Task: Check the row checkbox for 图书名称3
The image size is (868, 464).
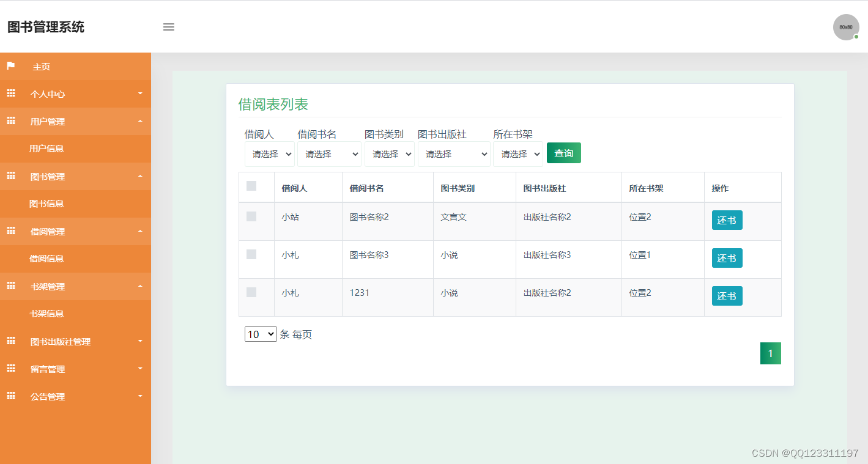Action: click(x=251, y=254)
